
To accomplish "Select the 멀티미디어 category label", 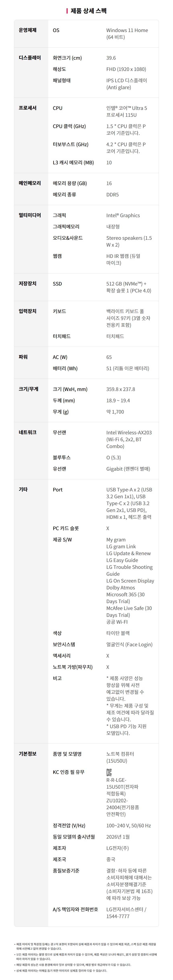I will [30, 215].
